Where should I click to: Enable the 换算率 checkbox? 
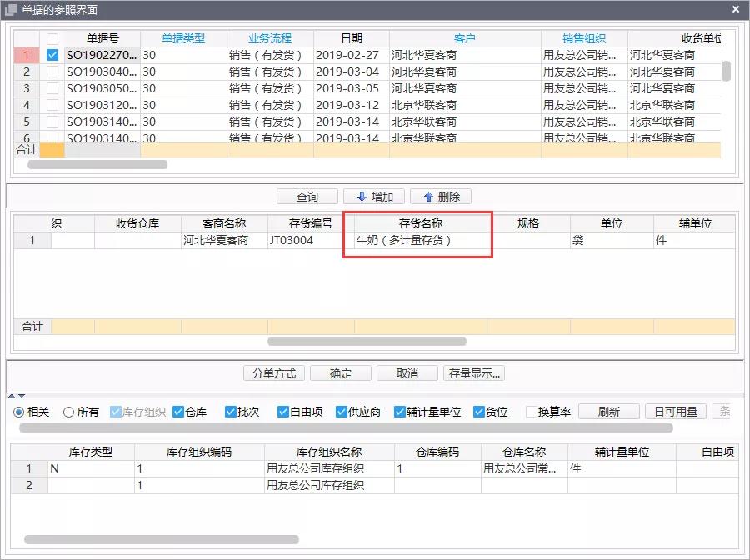pyautogui.click(x=532, y=412)
